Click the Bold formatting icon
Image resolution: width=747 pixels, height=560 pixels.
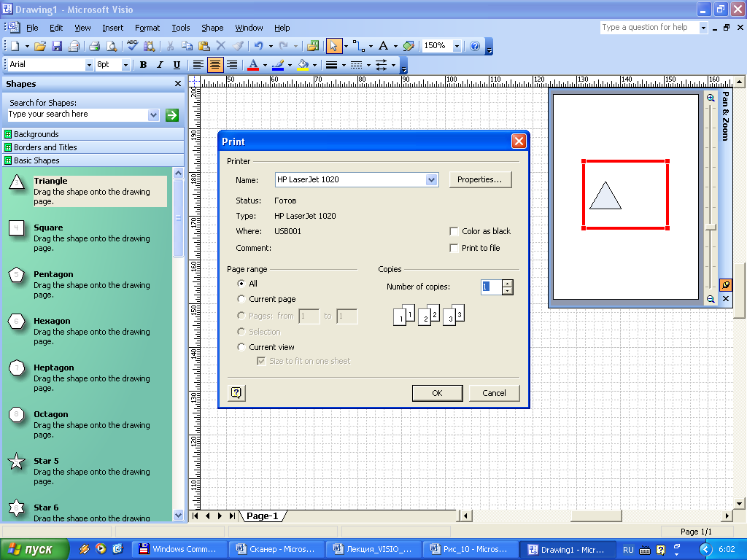click(x=143, y=65)
